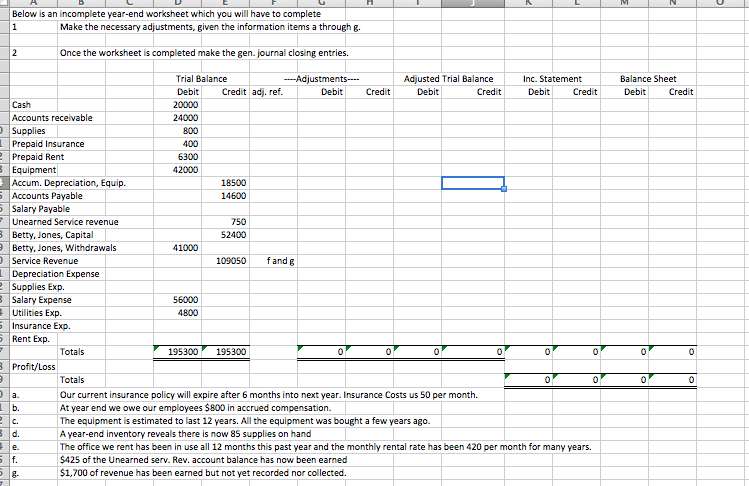Click note c. about equipment lasting 12 years
This screenshot has width=749, height=486.
(245, 421)
